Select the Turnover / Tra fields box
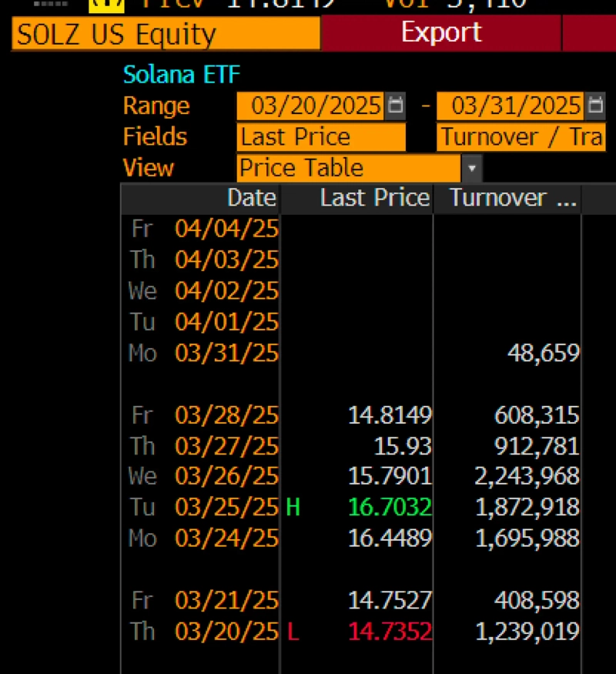Viewport: 616px width, 674px height. [x=521, y=137]
